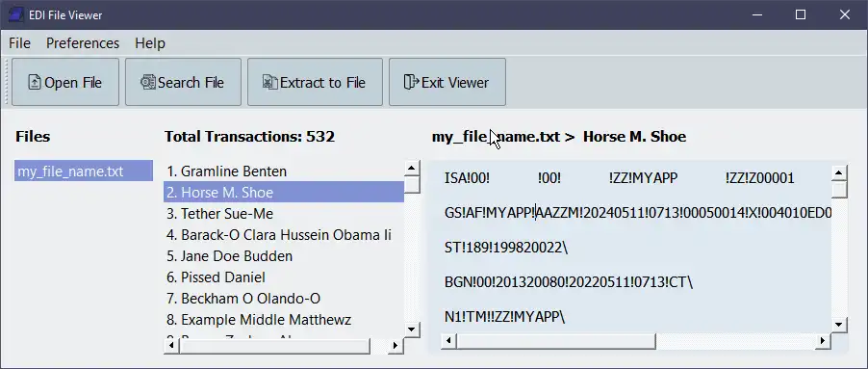Click my_file_name.txt > Horse M. Shoe heading

[x=559, y=137]
